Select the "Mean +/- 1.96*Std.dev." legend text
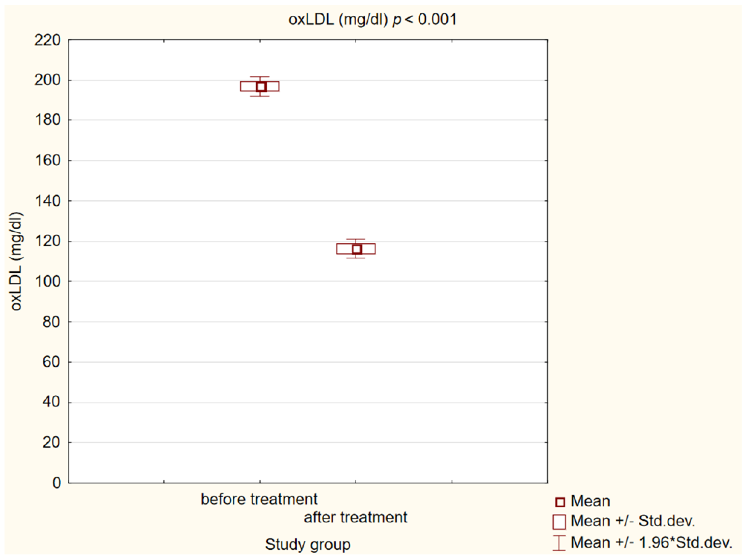 [x=651, y=543]
